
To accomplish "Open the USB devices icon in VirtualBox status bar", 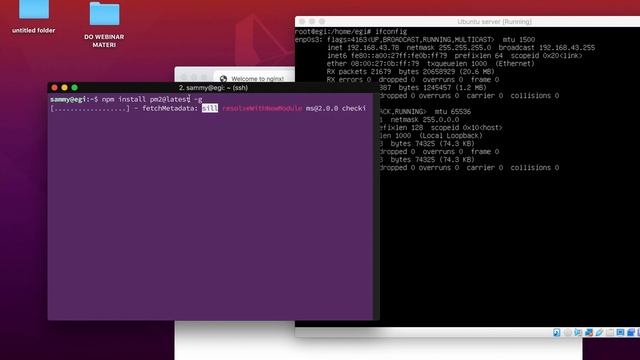I will click(599, 333).
